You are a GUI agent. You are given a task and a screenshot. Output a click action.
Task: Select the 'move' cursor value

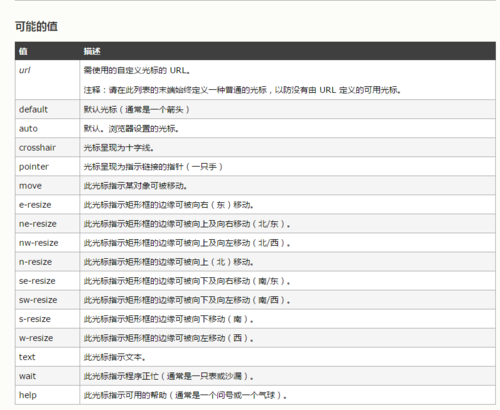click(30, 186)
